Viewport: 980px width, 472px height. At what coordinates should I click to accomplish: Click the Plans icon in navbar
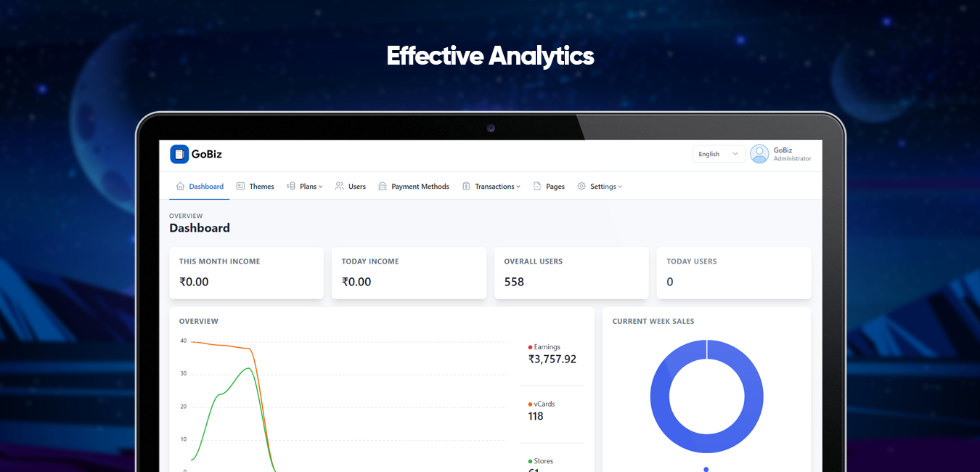point(291,187)
